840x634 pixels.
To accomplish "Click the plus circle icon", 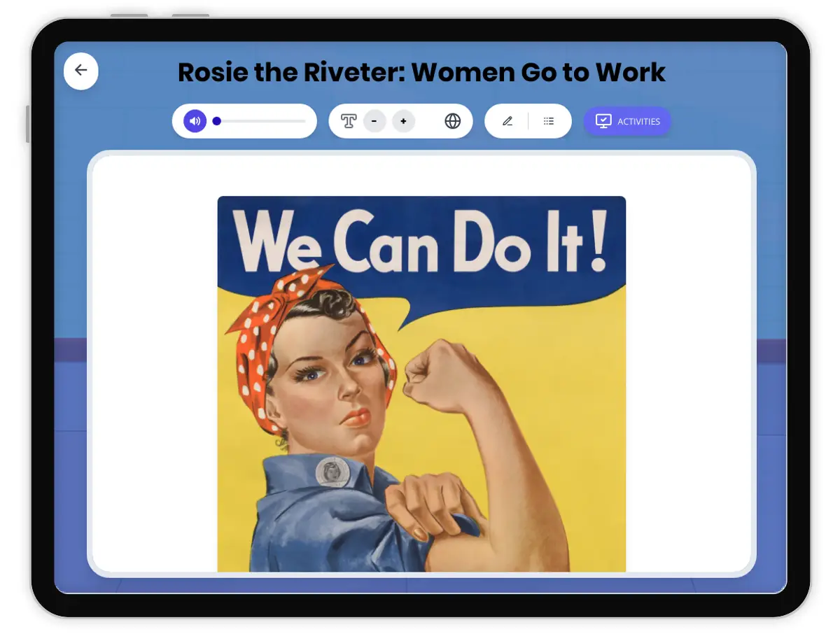I will (403, 121).
